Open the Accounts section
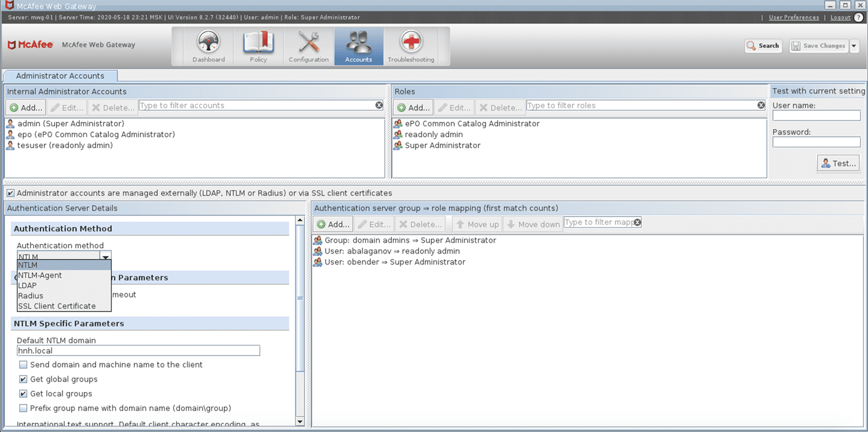 359,46
